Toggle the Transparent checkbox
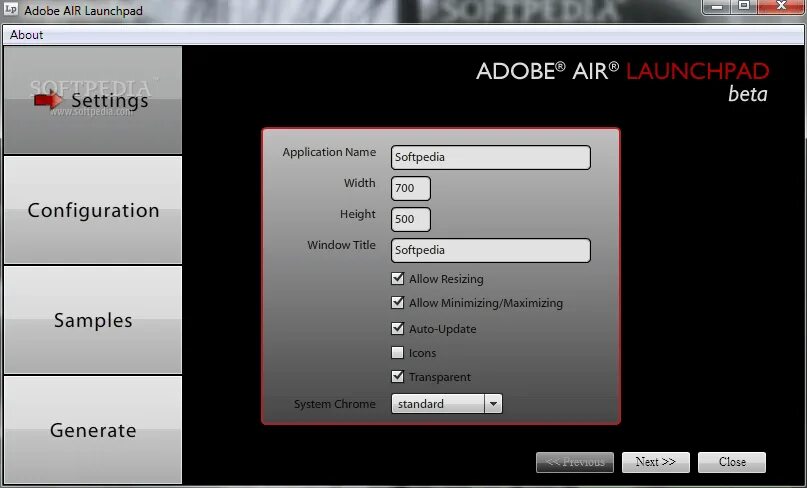This screenshot has width=807, height=488. tap(397, 376)
